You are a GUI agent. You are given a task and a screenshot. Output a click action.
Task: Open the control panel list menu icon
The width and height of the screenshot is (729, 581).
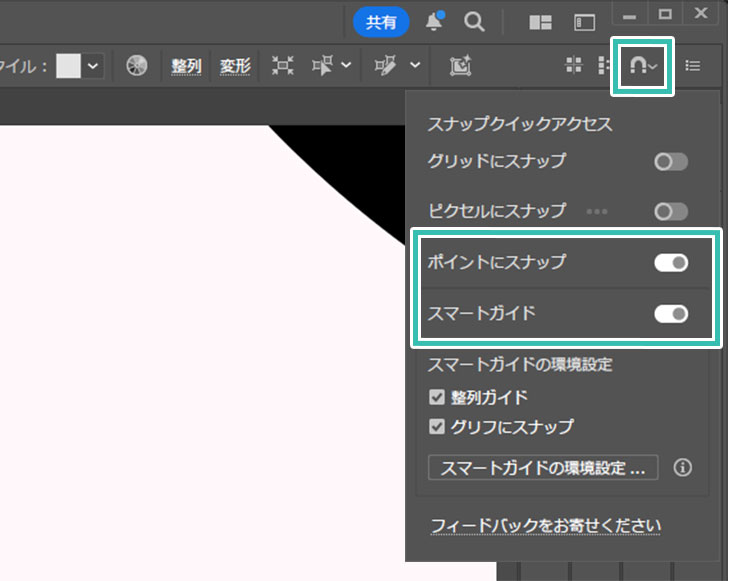pos(693,66)
